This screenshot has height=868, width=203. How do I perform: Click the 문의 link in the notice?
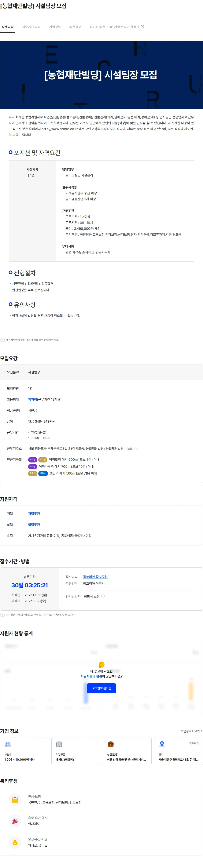point(47,340)
